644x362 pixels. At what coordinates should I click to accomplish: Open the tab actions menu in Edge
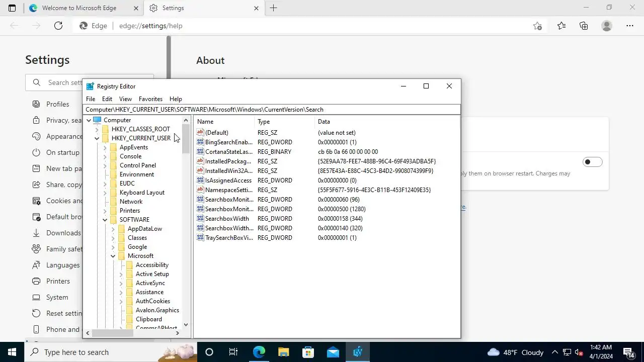coord(12,8)
